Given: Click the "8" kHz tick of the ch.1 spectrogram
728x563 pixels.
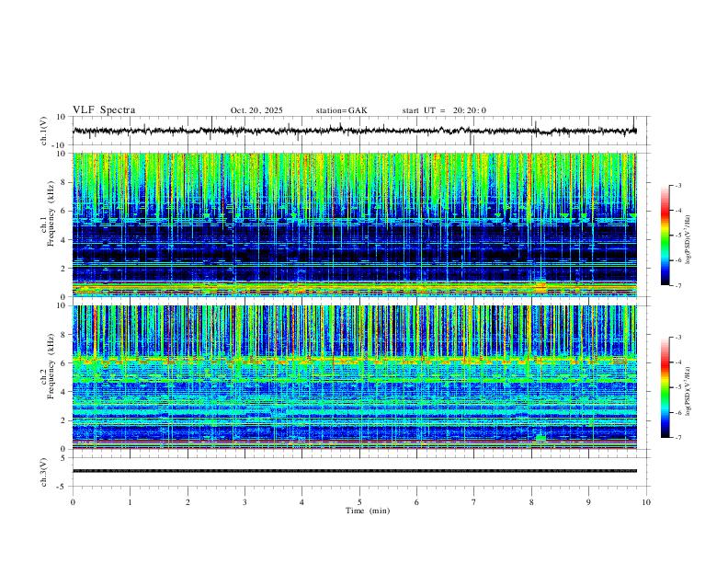Looking at the screenshot, I should (65, 182).
